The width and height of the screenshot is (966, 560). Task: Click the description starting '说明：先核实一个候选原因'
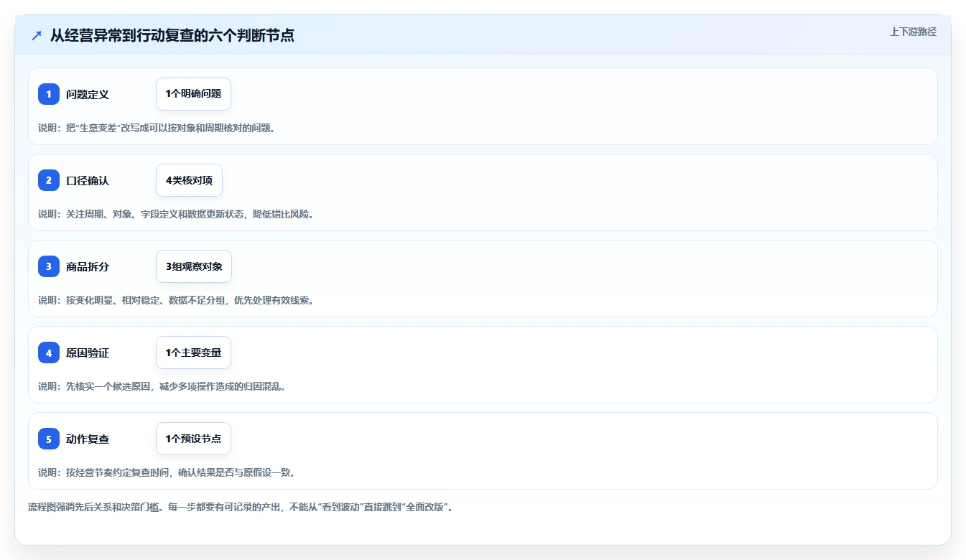click(x=162, y=386)
